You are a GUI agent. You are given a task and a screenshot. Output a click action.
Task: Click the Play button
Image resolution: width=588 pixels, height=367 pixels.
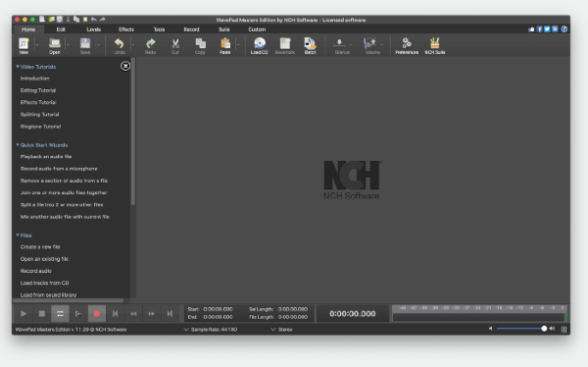tap(24, 313)
